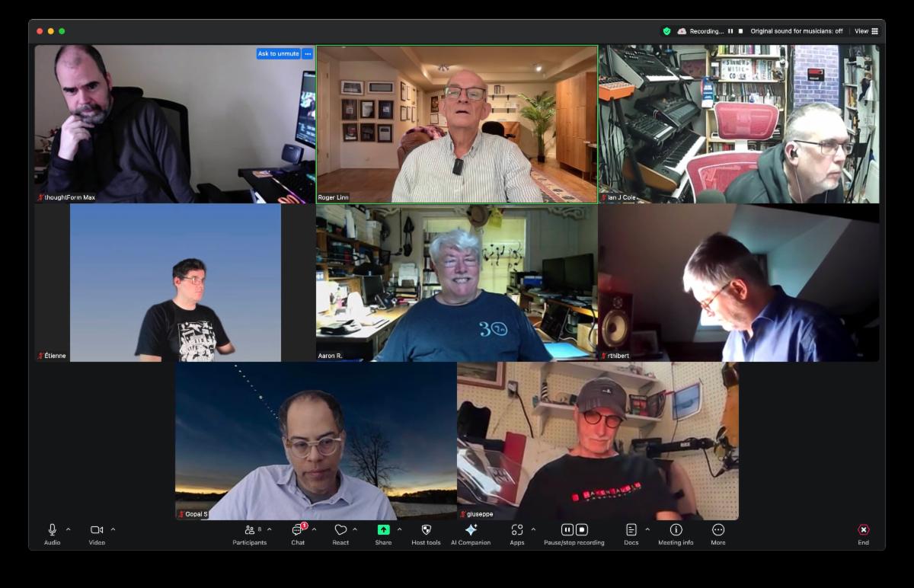Select Aaron R.'s video tile
914x588 pixels.
tap(457, 283)
